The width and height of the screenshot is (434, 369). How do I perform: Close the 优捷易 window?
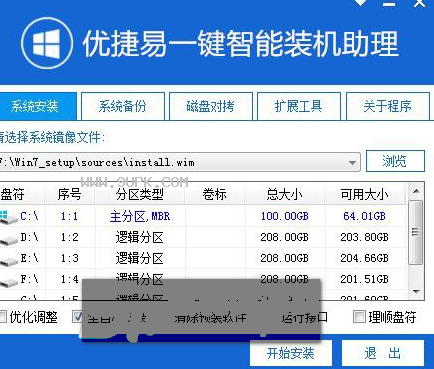(x=419, y=3)
